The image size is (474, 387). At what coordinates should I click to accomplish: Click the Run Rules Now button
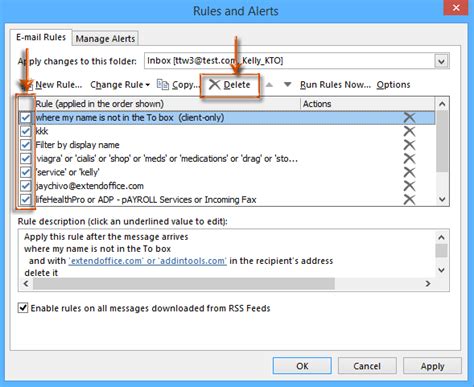point(335,85)
